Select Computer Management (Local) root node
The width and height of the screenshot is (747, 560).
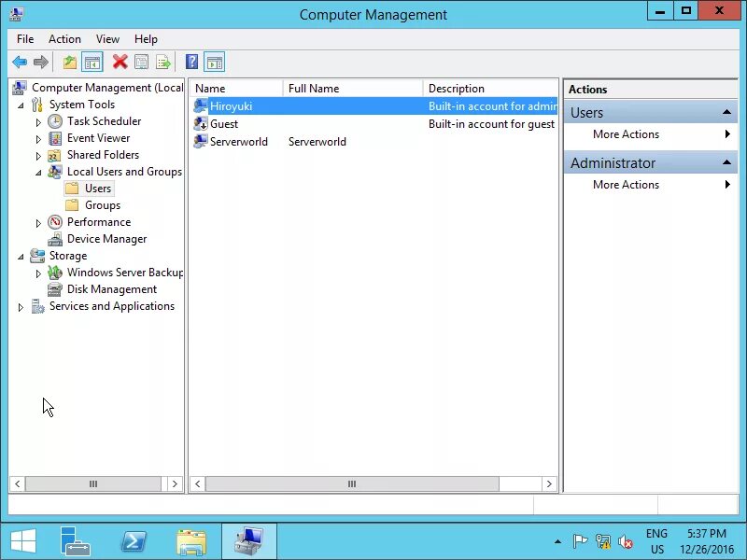click(x=107, y=88)
